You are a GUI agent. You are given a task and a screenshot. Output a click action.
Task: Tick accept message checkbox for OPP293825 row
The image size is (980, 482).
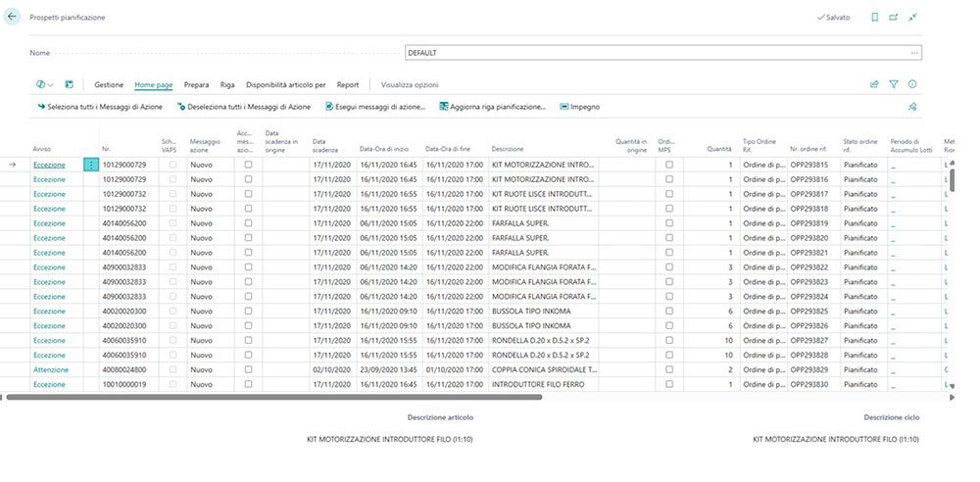[x=248, y=311]
